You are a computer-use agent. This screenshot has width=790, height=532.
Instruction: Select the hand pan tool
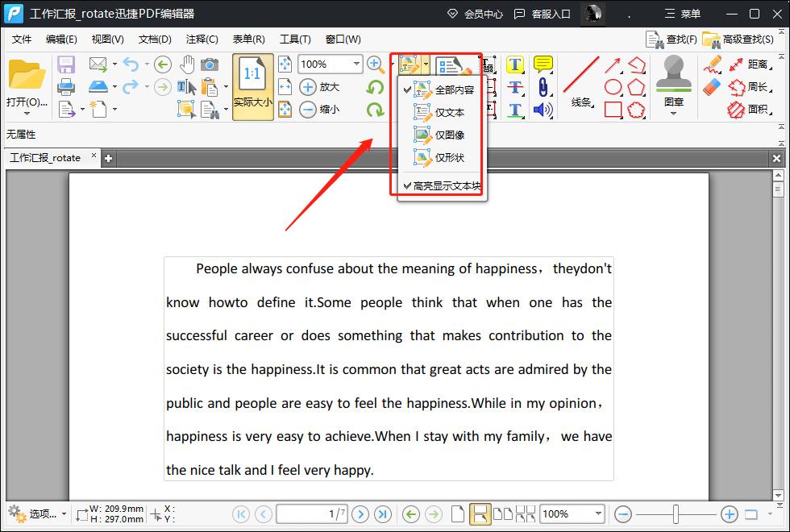click(x=187, y=64)
